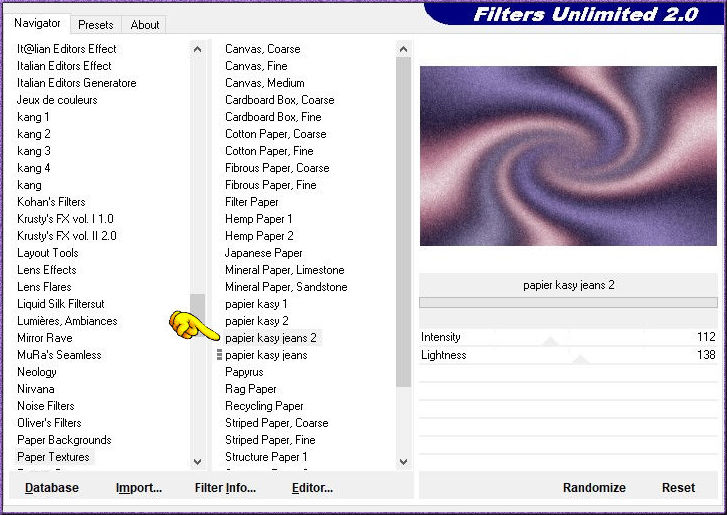Select Nirvana category
The width and height of the screenshot is (727, 515).
pyautogui.click(x=36, y=389)
